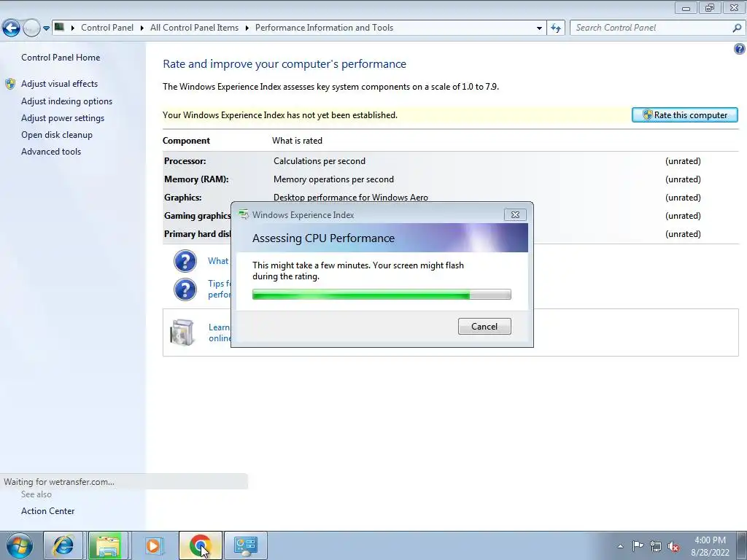Open the partially hidden 'What' help link
This screenshot has height=560, width=747.
click(x=219, y=261)
